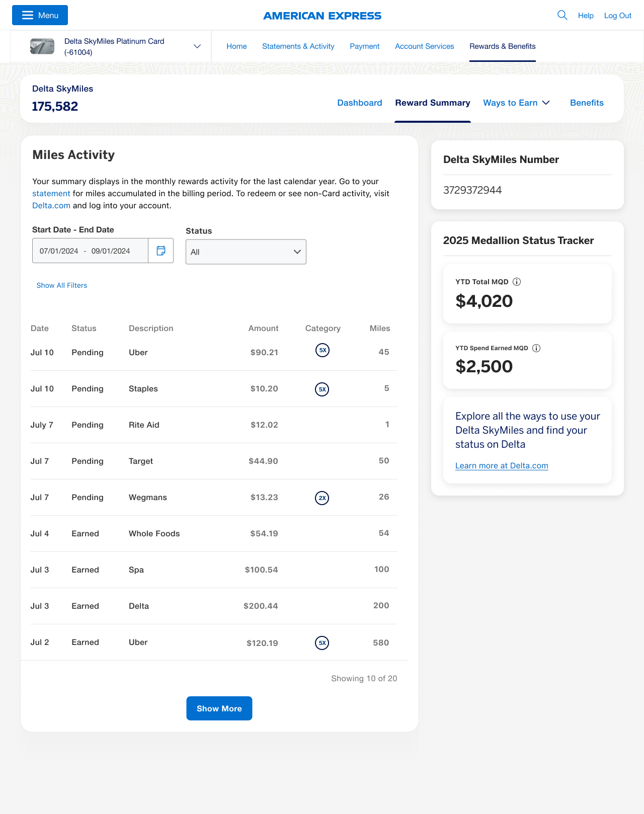Click the 5X category badge for Uber Jul 10

tap(323, 350)
